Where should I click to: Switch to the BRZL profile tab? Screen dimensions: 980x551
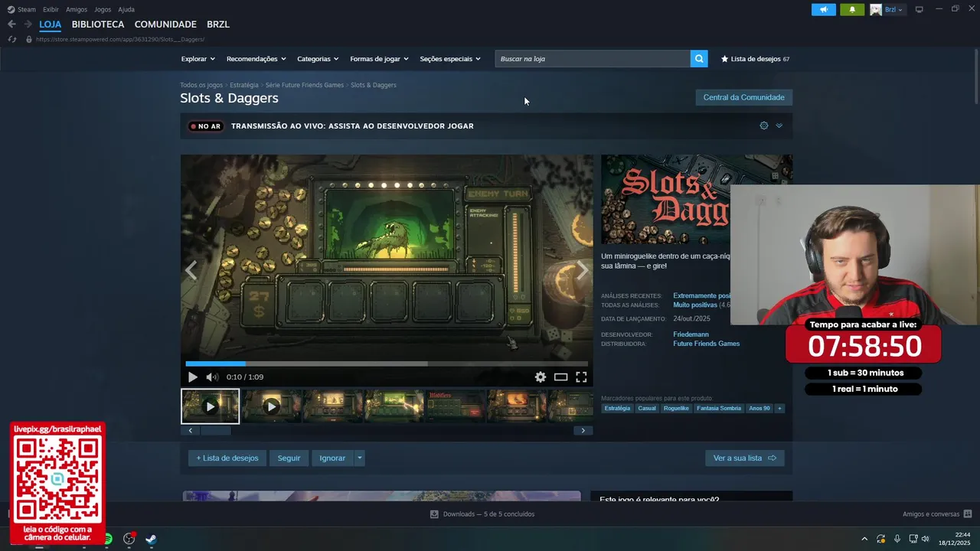pyautogui.click(x=218, y=24)
